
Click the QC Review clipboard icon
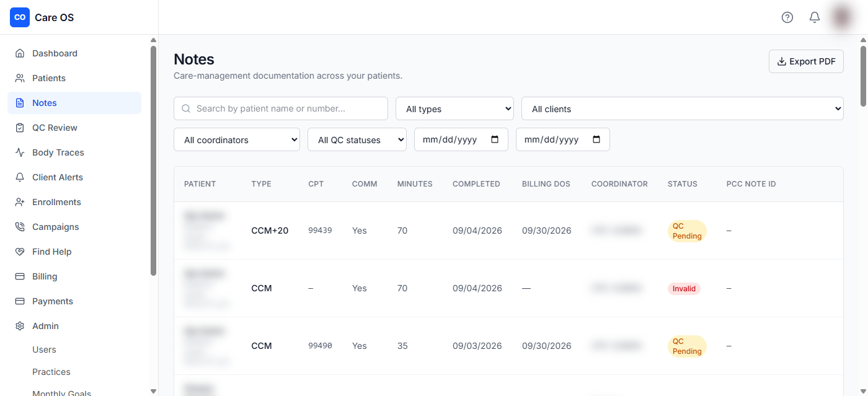[x=20, y=128]
